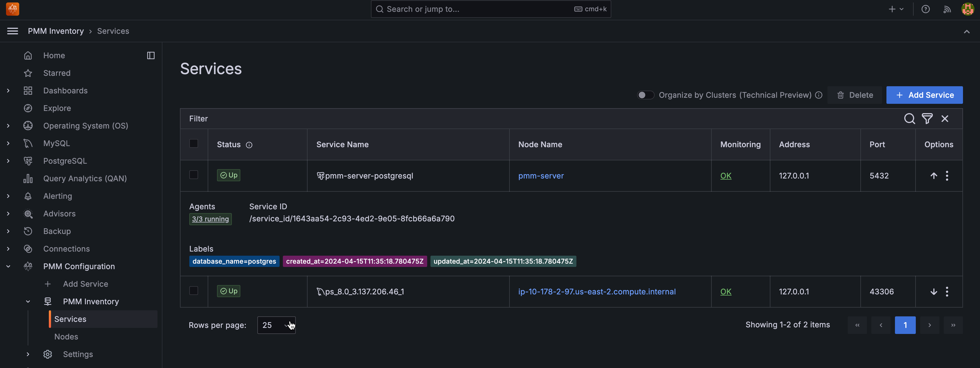Open Add Service in sidebar menu
This screenshot has width=980, height=368.
[85, 284]
